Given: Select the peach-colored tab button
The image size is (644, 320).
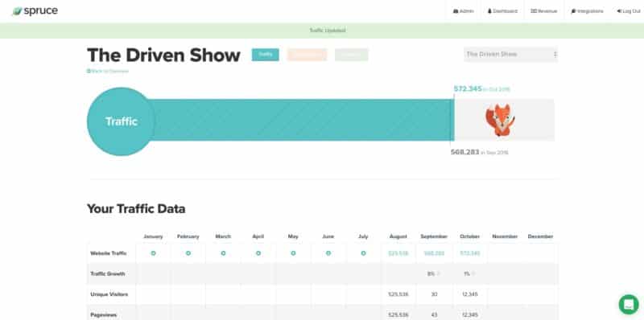Looking at the screenshot, I should pos(308,55).
